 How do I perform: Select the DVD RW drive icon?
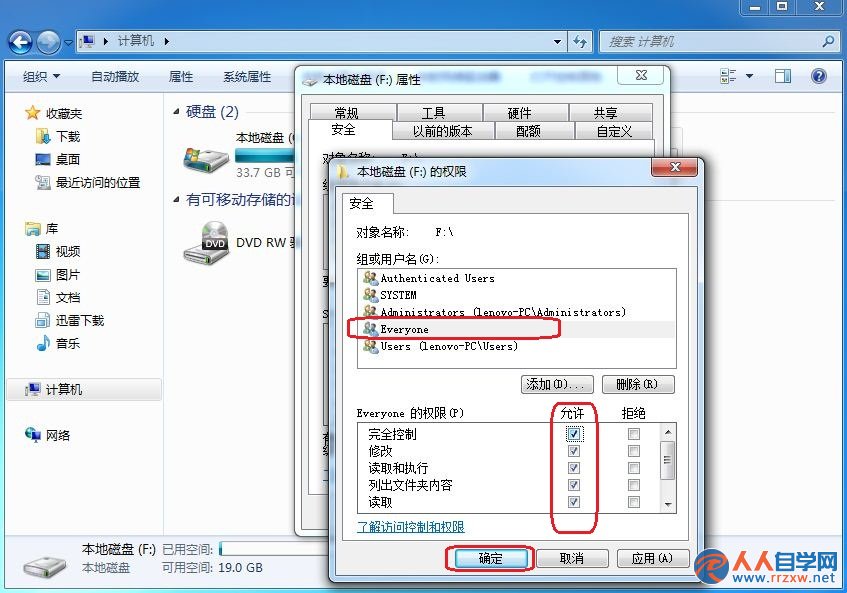(206, 243)
